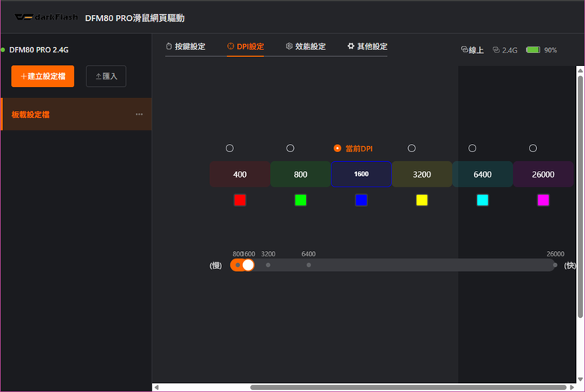Click the darkFlash logo
This screenshot has height=392, width=585.
click(46, 17)
